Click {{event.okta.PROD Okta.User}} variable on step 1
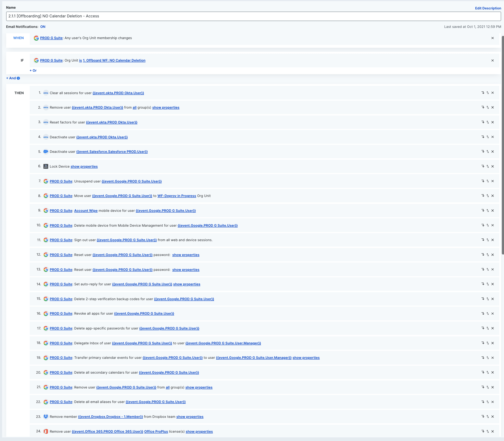The height and width of the screenshot is (441, 504). tap(118, 93)
